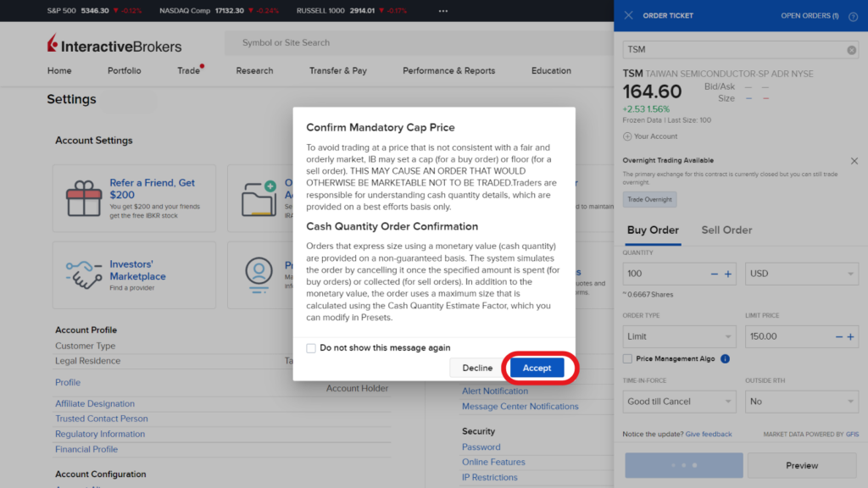
Task: Open the Research menu
Action: (x=254, y=71)
